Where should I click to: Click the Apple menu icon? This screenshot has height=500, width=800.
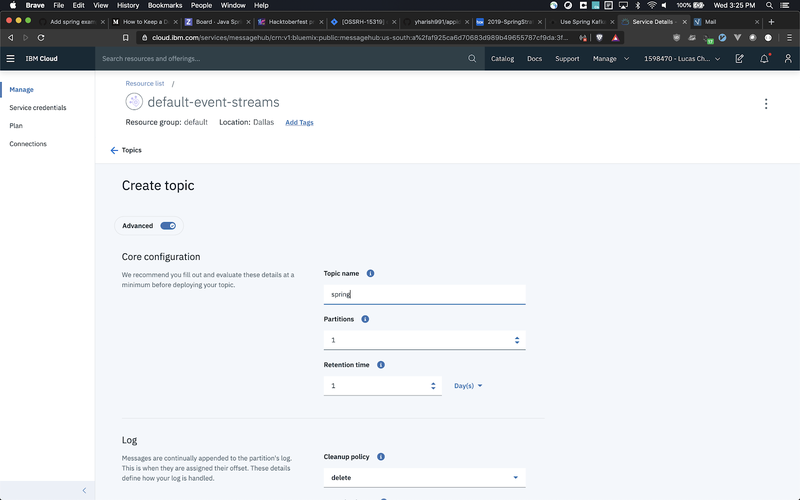[13, 5]
